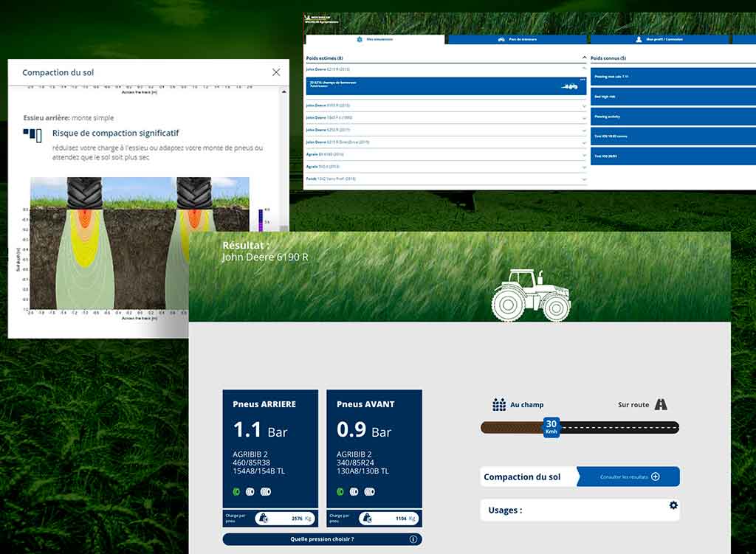This screenshot has height=554, width=756.
Task: Click the 460/85R38 rear tire size text
Action: [x=251, y=463]
